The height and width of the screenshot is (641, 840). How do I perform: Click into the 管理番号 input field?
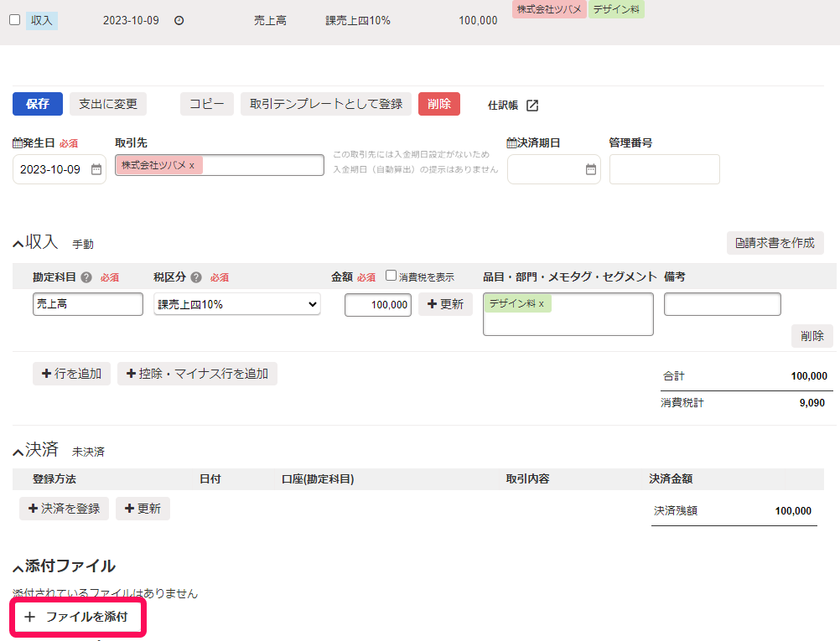click(664, 169)
